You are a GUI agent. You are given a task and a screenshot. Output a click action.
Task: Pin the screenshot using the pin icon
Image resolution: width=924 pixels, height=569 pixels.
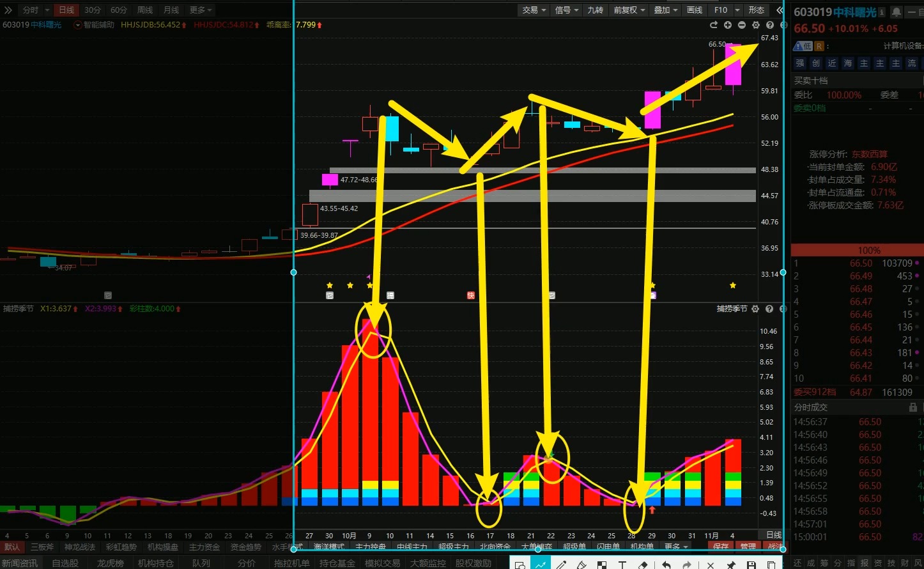click(x=731, y=565)
